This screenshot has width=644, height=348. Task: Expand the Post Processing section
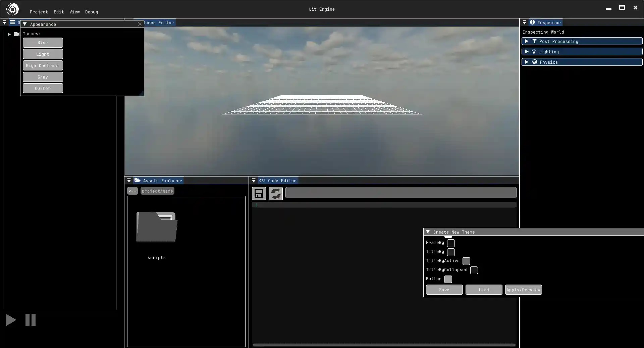527,41
